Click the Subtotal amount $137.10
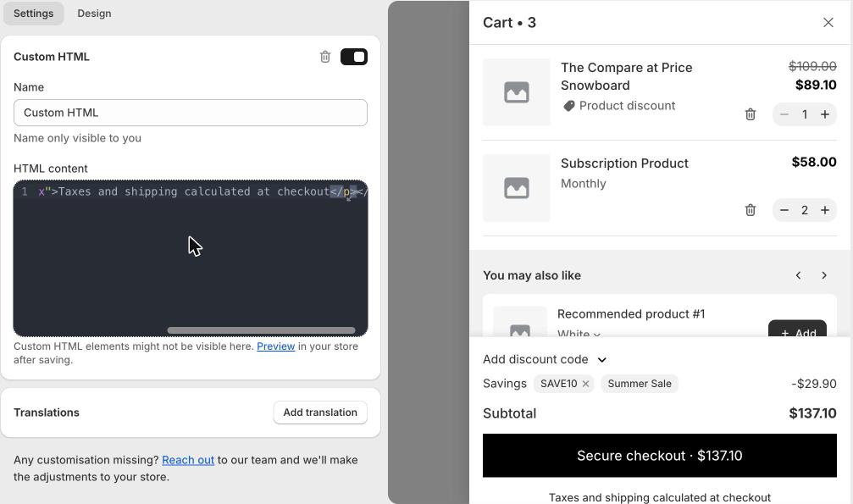 click(812, 413)
